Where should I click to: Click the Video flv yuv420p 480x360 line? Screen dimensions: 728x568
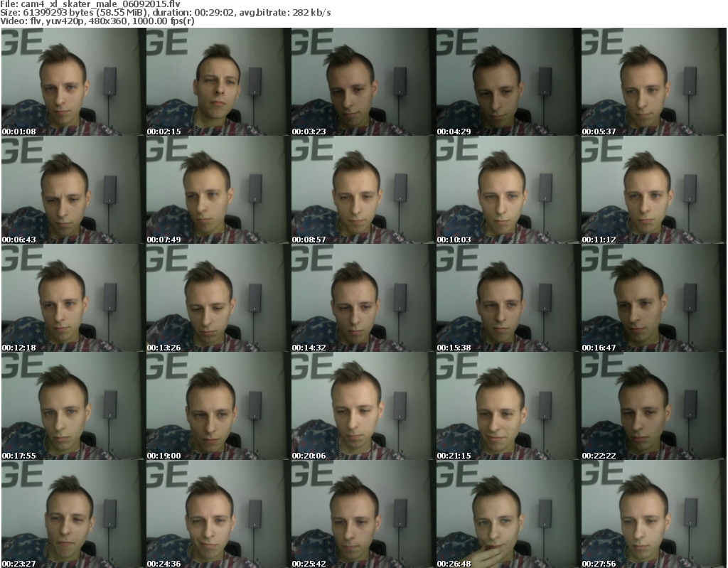[x=97, y=21]
